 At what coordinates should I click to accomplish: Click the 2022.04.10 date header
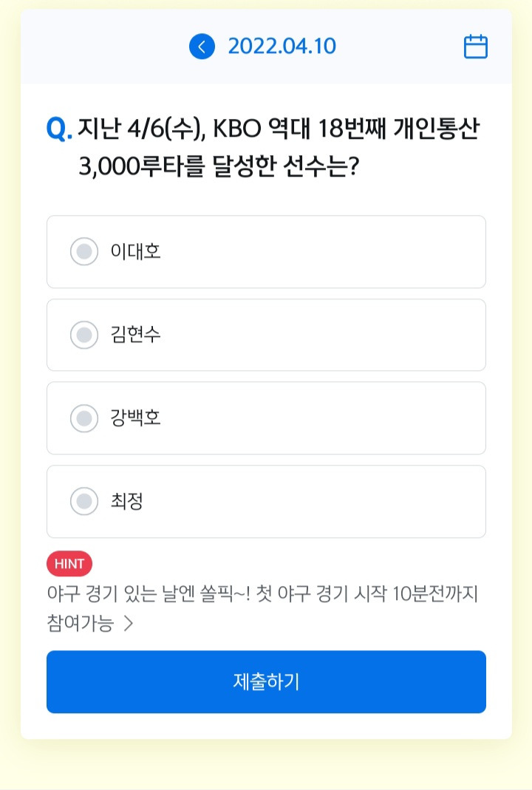click(x=282, y=47)
